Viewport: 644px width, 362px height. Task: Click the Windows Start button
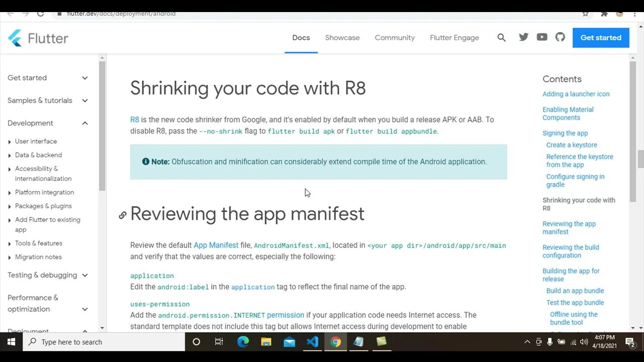(x=11, y=342)
